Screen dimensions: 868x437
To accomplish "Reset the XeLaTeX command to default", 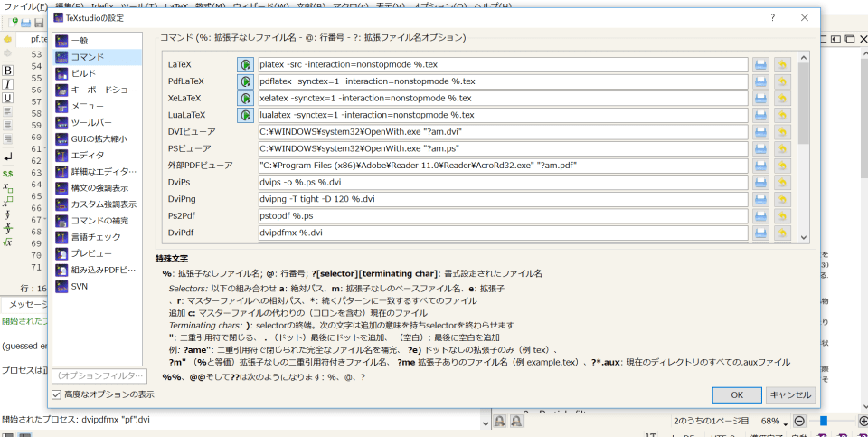I will 782,98.
